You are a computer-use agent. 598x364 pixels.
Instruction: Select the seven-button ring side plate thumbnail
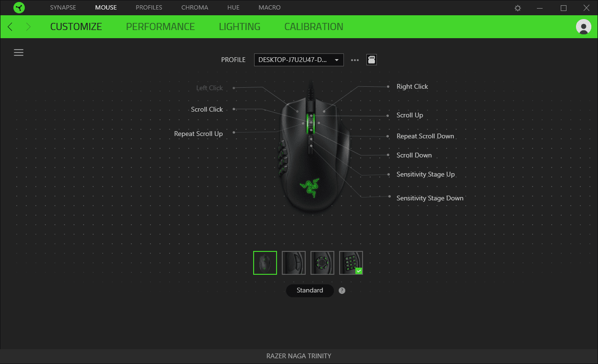(322, 263)
